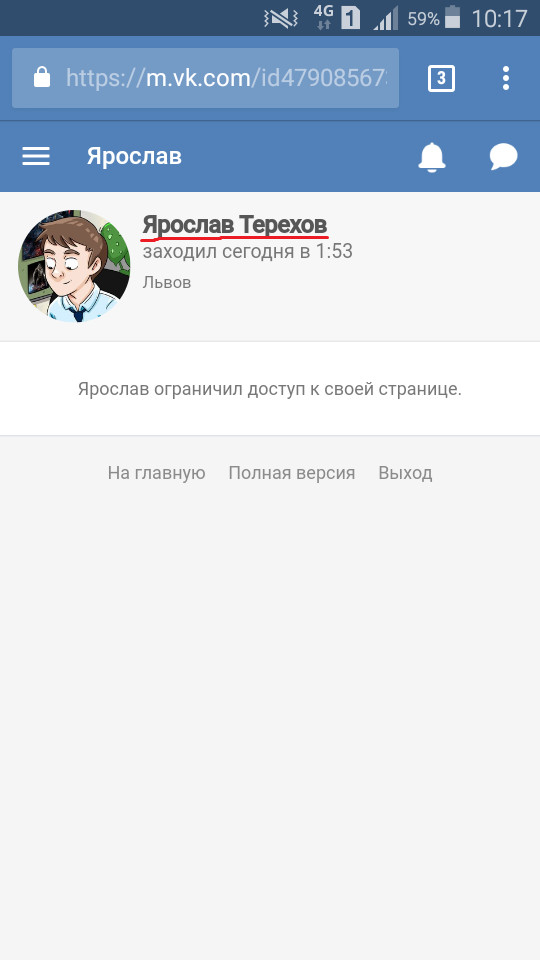Screen dimensions: 540x960
Task: Open browser three-dot overflow menu
Action: pos(506,78)
